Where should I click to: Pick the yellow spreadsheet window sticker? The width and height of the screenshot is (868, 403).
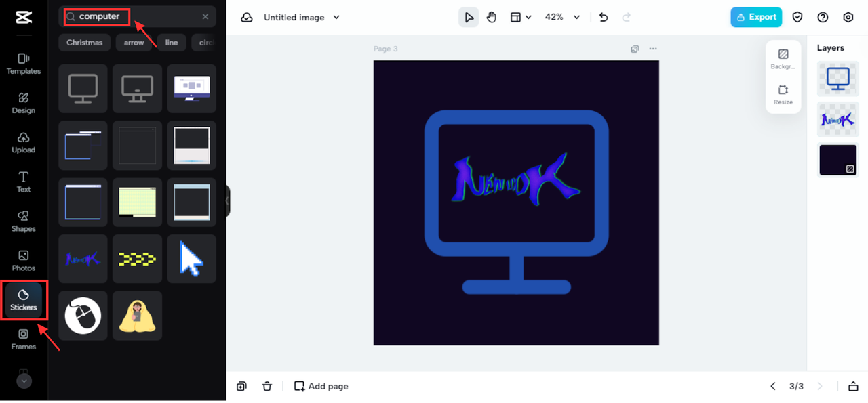tap(137, 202)
